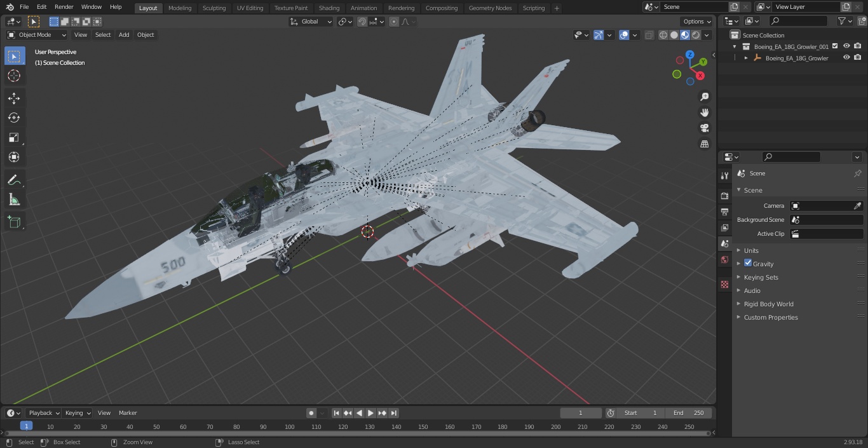The image size is (868, 448).
Task: Hide Boeing_EA_18G_Growler object with eye icon
Action: click(x=846, y=58)
